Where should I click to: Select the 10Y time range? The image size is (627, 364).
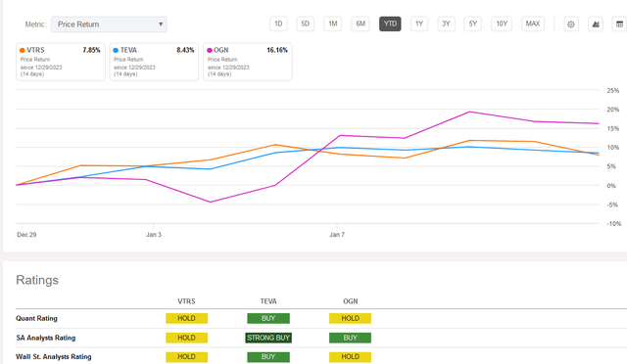(x=502, y=24)
